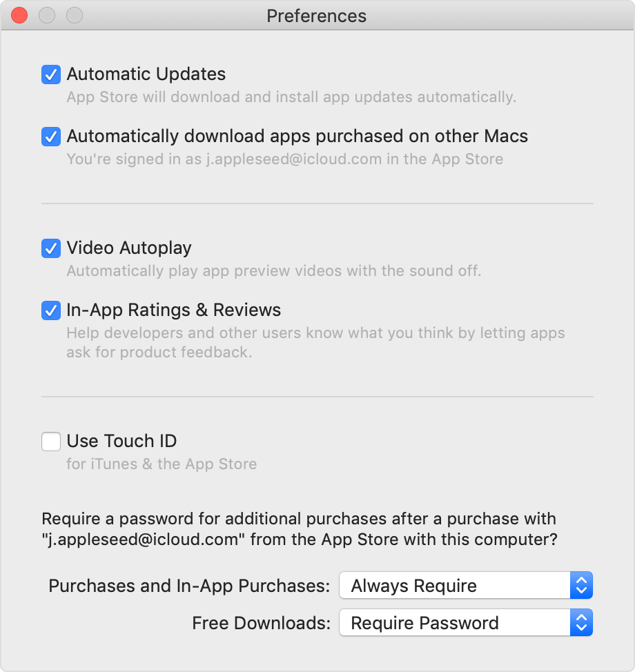
Task: Click the Preferences title bar text
Action: click(316, 17)
